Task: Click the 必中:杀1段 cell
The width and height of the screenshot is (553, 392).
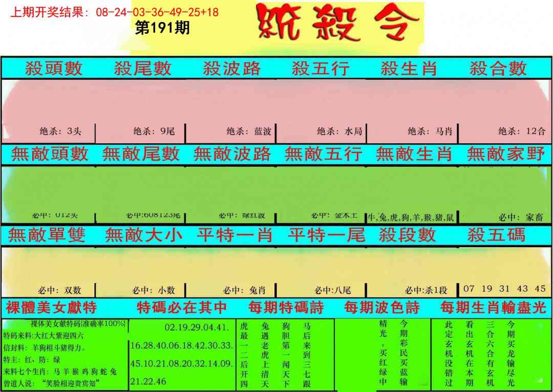Action: [426, 291]
